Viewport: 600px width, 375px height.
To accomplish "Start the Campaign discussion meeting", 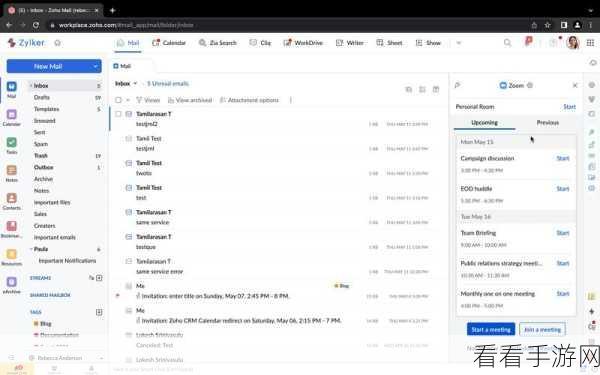I will point(563,158).
